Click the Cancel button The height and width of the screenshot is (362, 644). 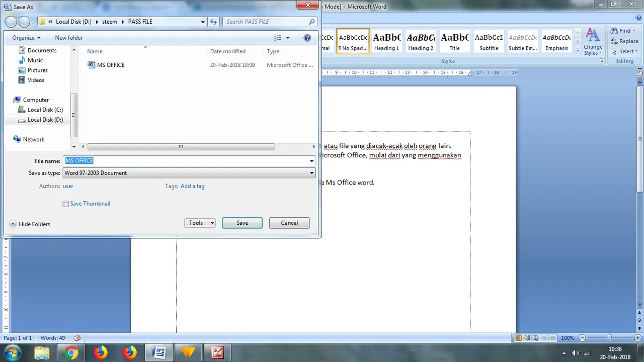(289, 223)
